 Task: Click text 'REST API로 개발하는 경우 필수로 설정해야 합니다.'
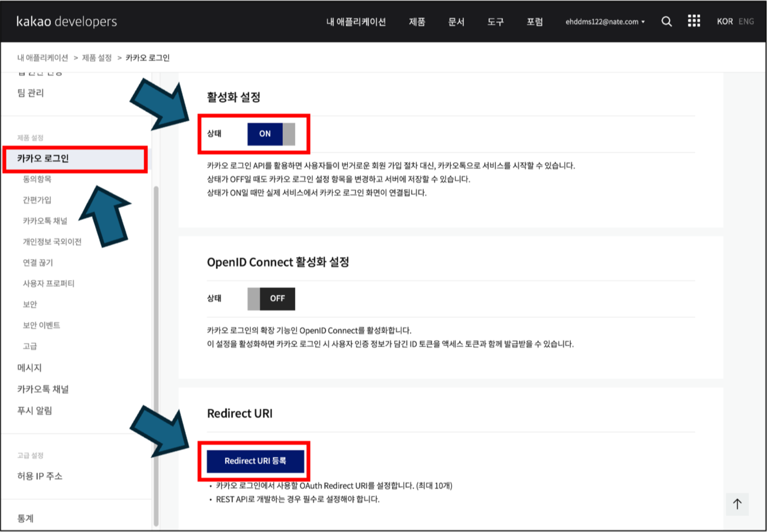[298, 499]
